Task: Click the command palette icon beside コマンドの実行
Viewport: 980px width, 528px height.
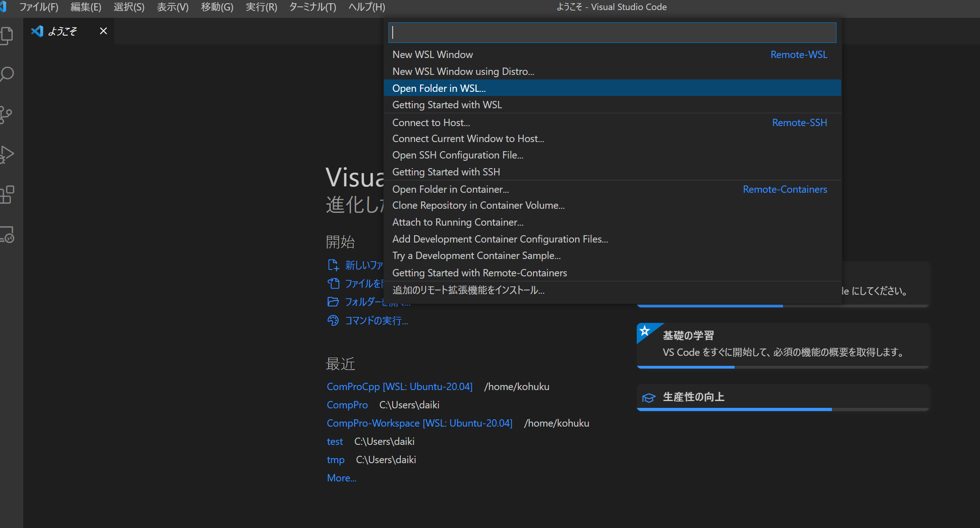Action: (333, 321)
